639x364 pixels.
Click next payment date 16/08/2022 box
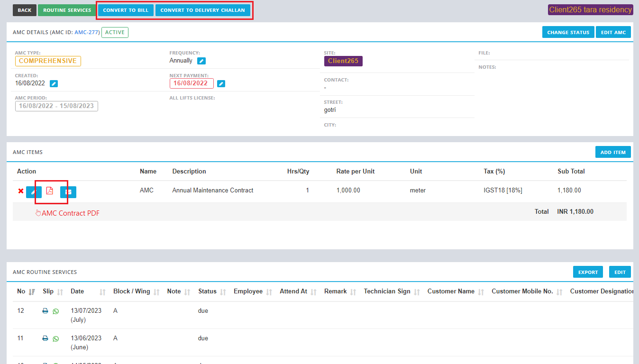tap(192, 83)
